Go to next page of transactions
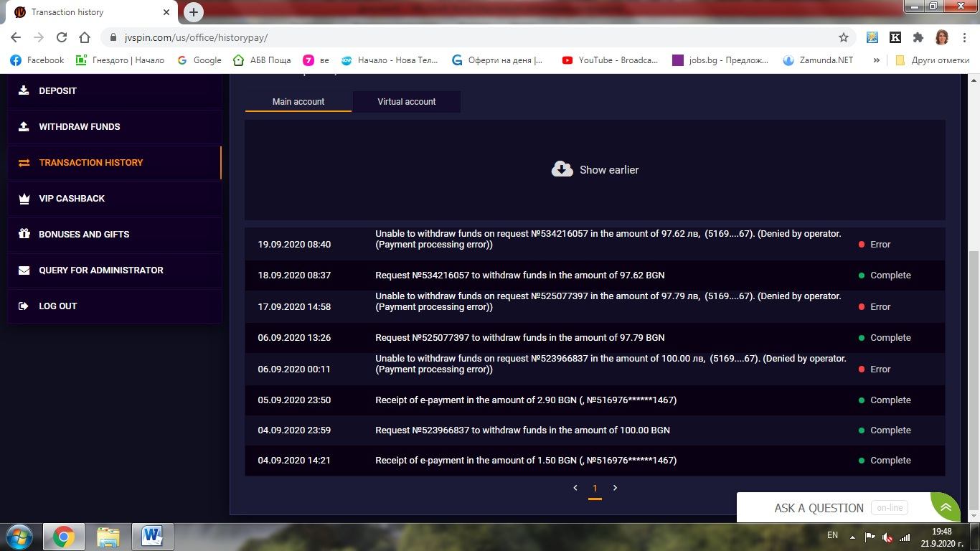Viewport: 980px width, 551px height. point(615,488)
